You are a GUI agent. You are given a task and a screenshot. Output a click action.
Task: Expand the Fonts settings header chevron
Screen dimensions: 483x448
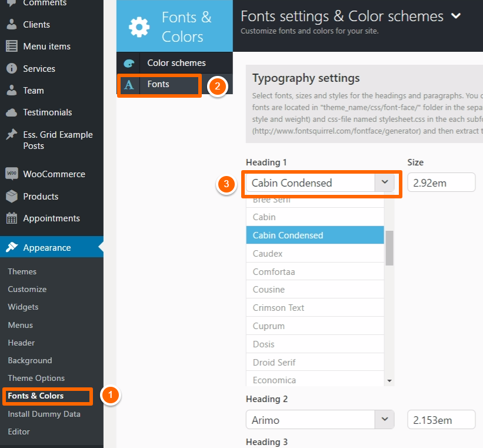[x=456, y=16]
